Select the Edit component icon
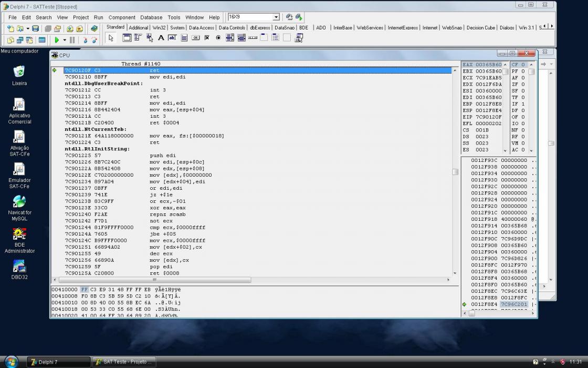Image resolution: width=588 pixels, height=368 pixels. tap(172, 37)
